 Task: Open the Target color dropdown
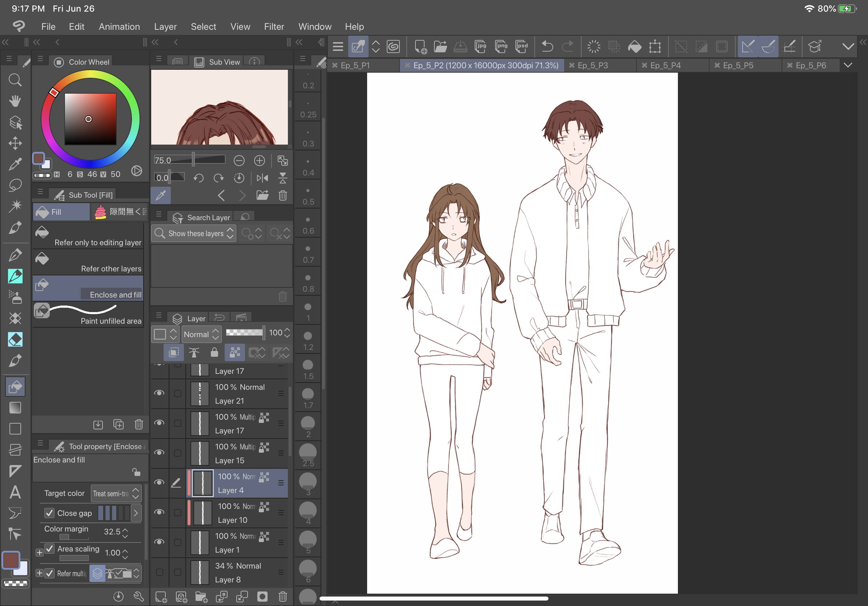point(116,493)
